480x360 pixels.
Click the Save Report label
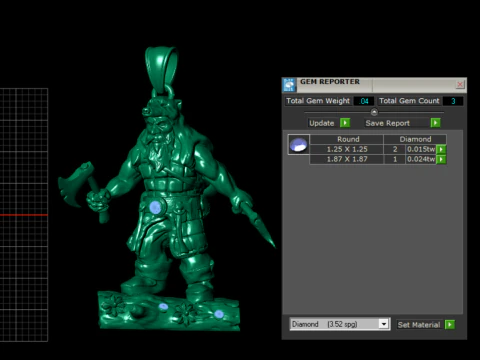pyautogui.click(x=387, y=123)
